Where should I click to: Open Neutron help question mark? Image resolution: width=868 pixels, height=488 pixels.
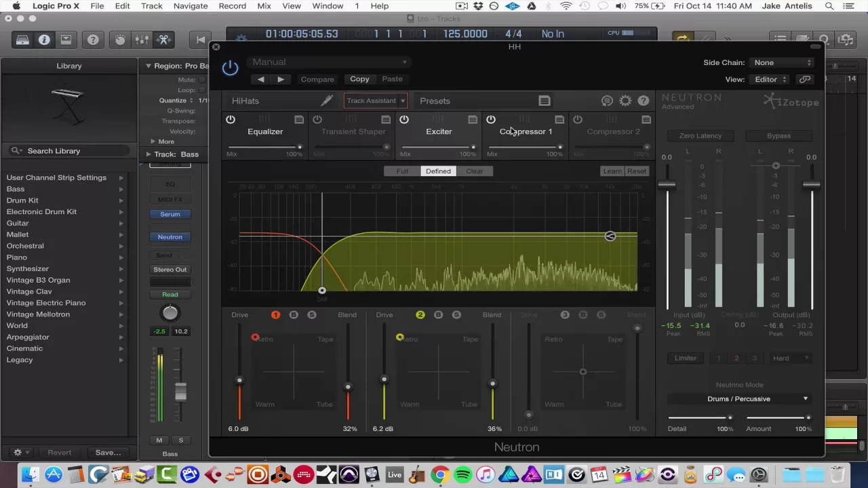point(644,101)
